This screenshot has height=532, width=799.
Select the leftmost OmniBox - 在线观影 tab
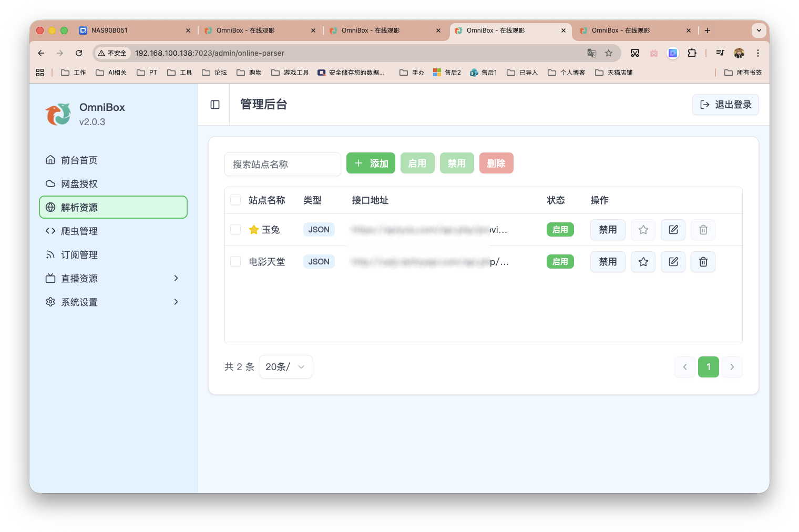[x=258, y=30]
